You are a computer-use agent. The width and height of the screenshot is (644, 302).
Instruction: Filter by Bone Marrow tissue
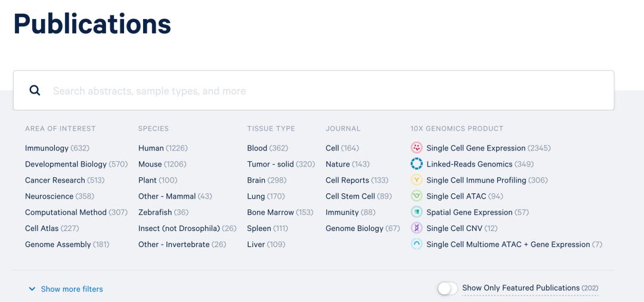pyautogui.click(x=271, y=212)
